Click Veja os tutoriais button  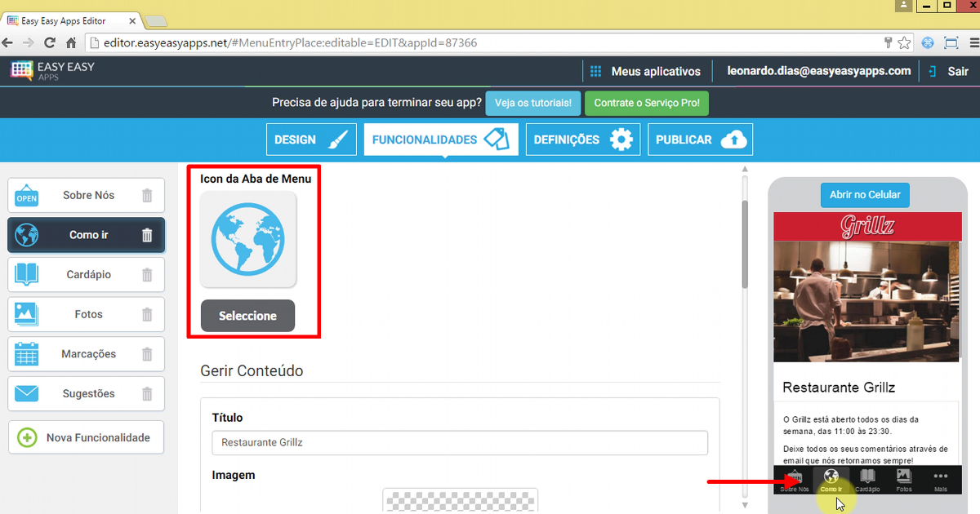533,104
